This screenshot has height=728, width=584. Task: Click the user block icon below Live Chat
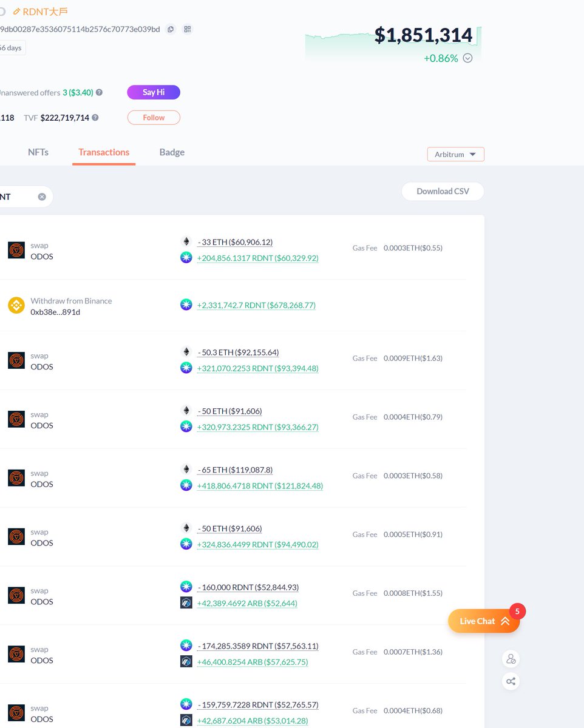(x=511, y=659)
